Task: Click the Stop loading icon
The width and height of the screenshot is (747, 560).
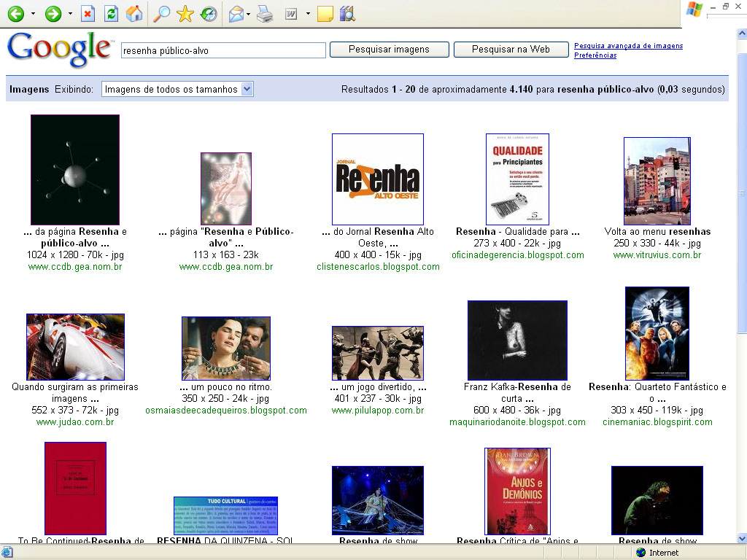Action: pyautogui.click(x=88, y=13)
